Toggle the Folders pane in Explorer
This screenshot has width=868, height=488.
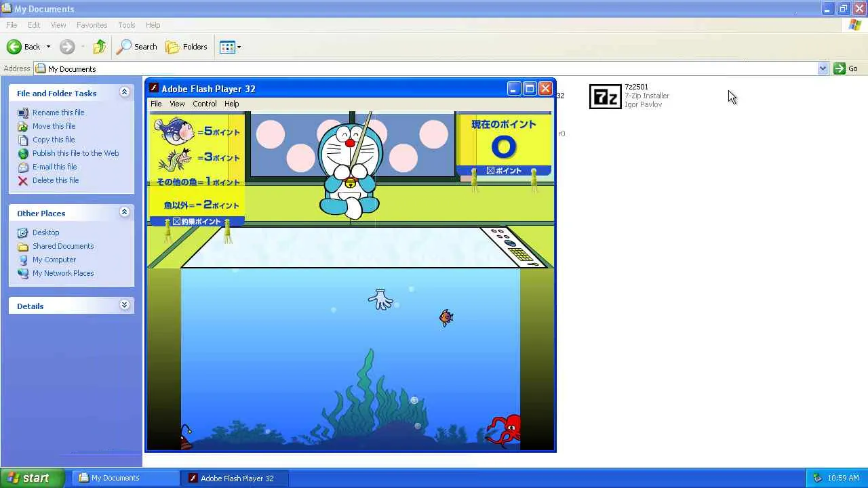tap(186, 47)
